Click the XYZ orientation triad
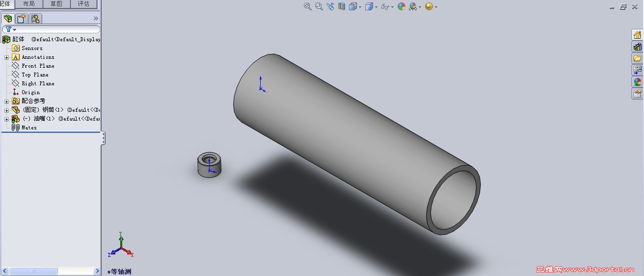Viewport: 644px width, 276px height. (x=120, y=245)
